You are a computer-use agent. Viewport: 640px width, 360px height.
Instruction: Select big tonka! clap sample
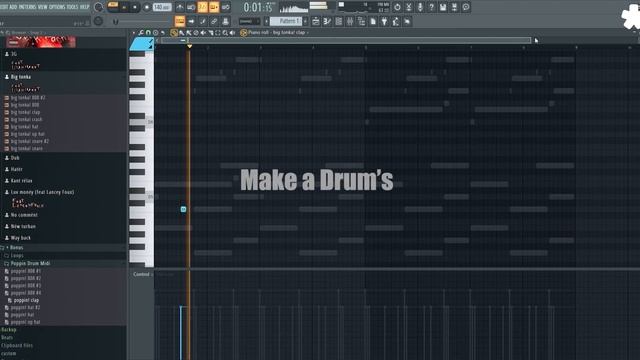25,112
